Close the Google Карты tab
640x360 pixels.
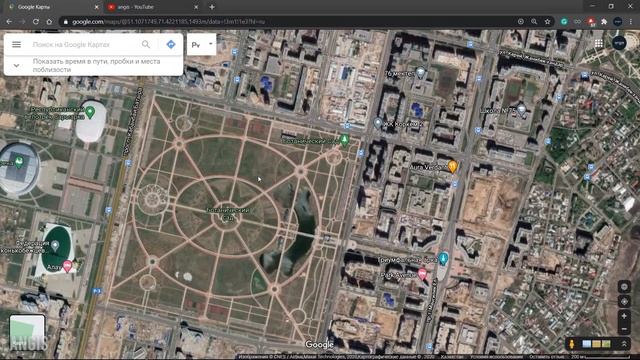coord(96,7)
